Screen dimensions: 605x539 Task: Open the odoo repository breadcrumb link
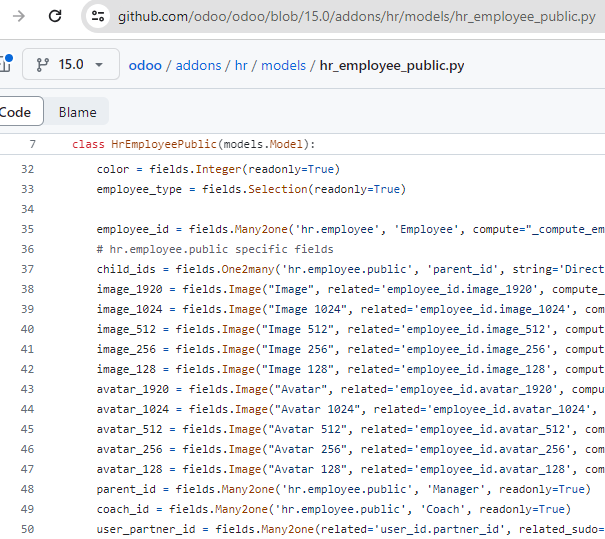coord(145,66)
